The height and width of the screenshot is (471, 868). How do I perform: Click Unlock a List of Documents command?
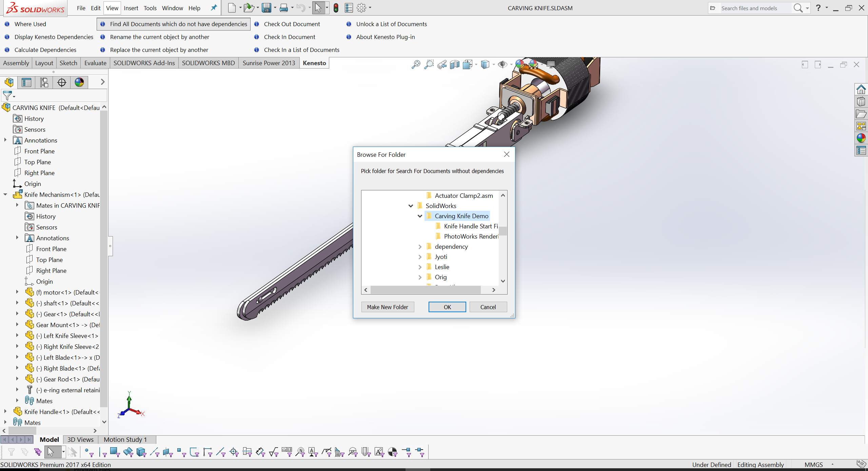(x=391, y=24)
